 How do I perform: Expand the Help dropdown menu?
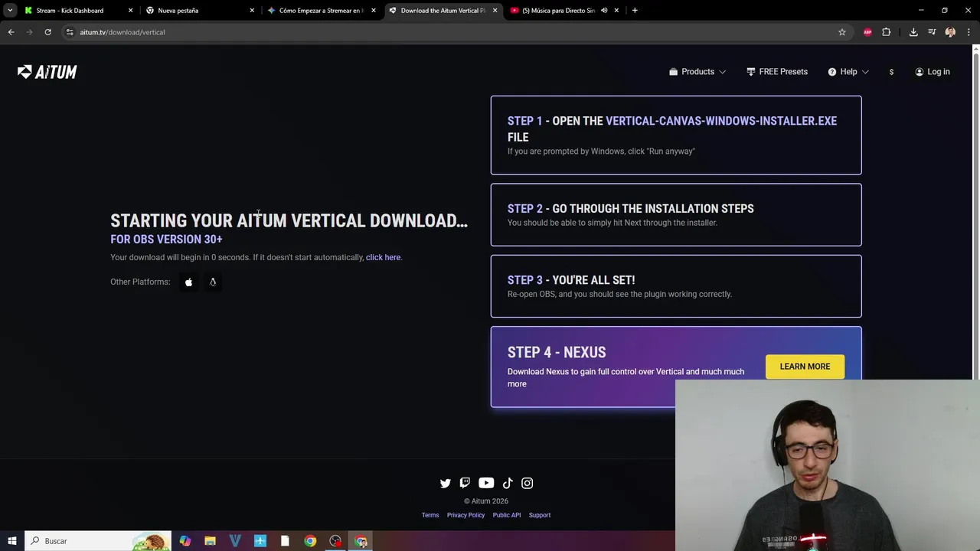coord(848,72)
